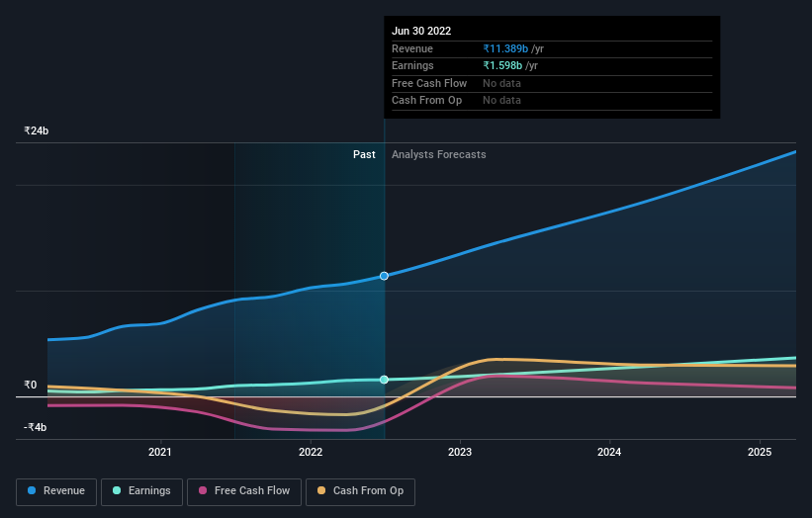Click the Free Cash Flow row label in tooltip
This screenshot has width=812, height=518.
click(x=429, y=83)
